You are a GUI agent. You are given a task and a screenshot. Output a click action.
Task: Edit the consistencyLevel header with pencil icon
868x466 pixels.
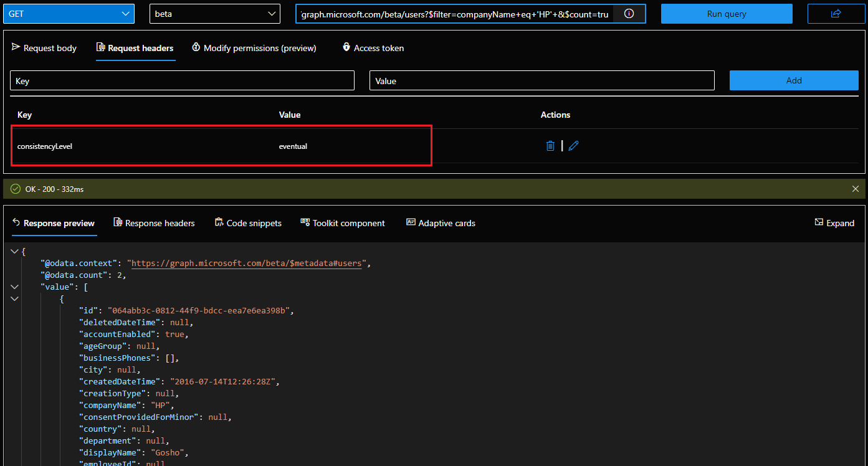point(574,146)
